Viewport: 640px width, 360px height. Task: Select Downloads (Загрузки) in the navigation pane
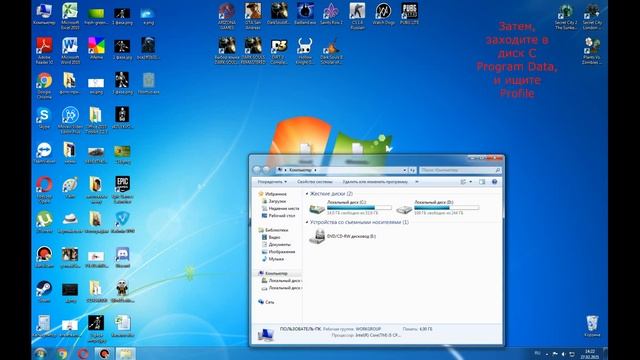[x=273, y=201]
